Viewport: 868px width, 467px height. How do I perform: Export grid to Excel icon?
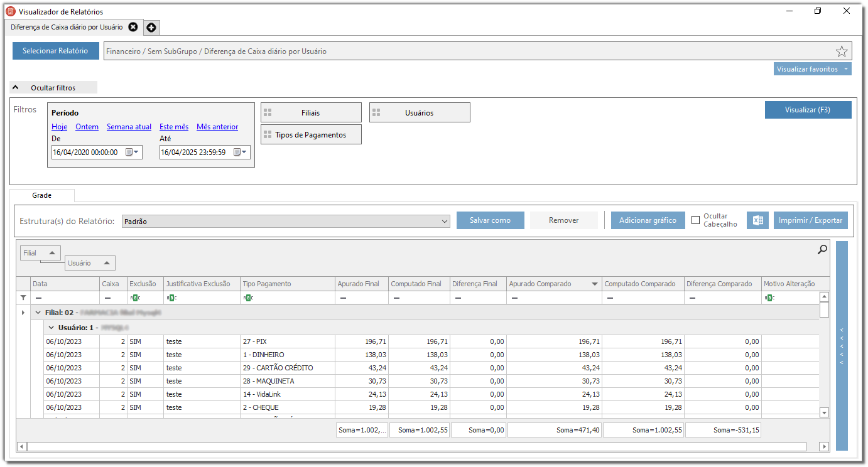tap(757, 220)
